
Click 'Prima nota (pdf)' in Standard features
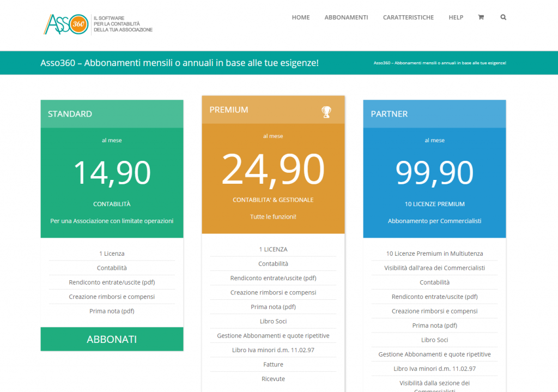[112, 311]
